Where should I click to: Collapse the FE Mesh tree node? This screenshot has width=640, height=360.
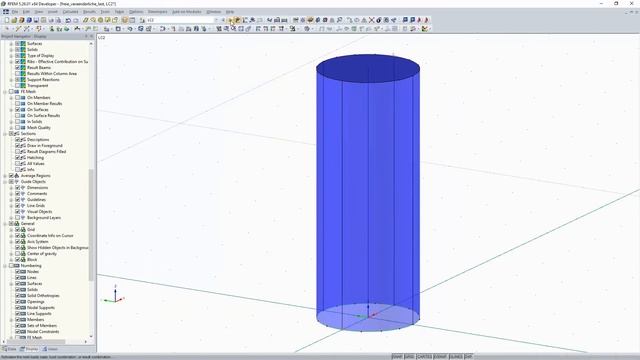5,91
